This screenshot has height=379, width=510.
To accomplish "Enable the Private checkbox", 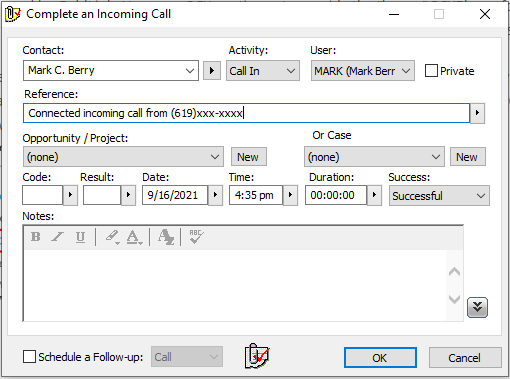I will [x=431, y=71].
